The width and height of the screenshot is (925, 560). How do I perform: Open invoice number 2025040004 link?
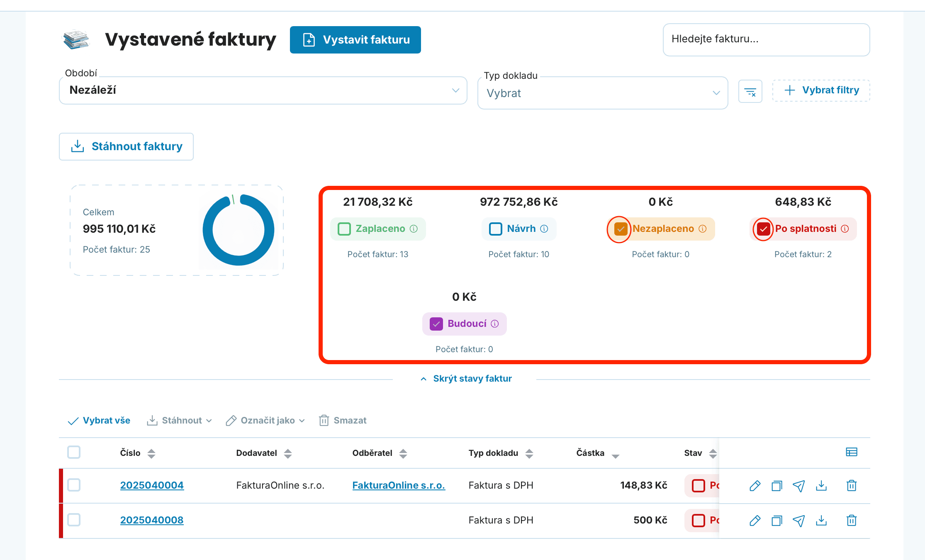pos(152,485)
